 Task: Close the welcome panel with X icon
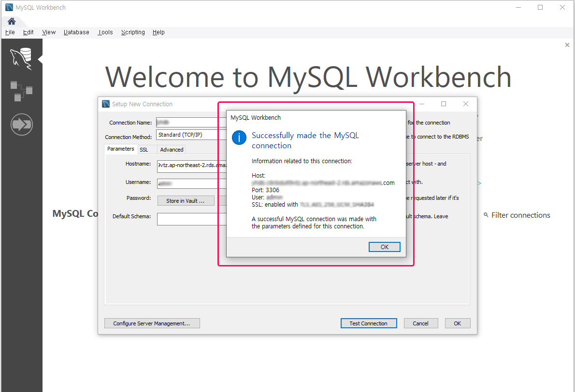click(567, 45)
